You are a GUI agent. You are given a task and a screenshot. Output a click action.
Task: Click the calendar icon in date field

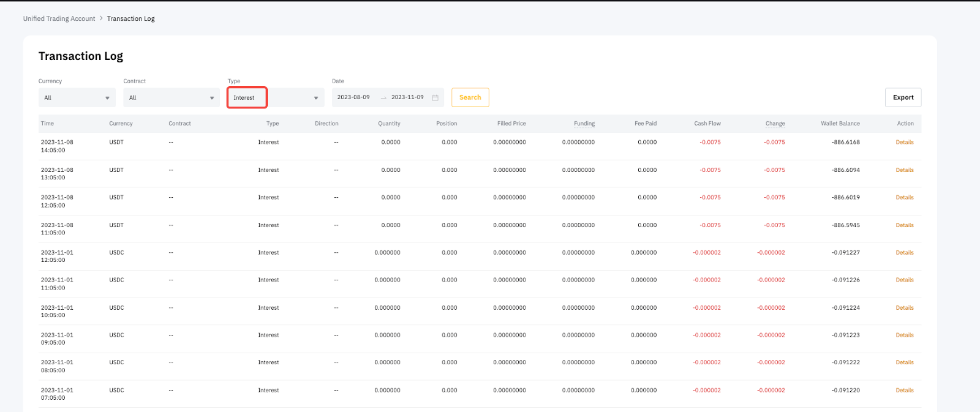point(435,98)
